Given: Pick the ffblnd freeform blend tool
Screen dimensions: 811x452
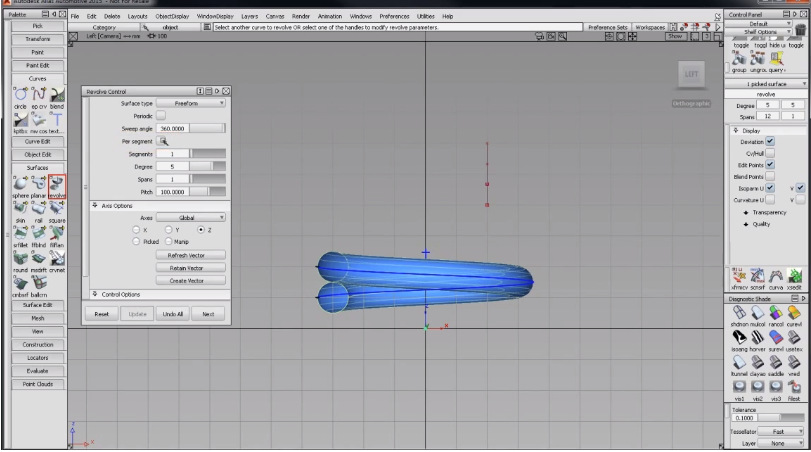Looking at the screenshot, I should (39, 233).
